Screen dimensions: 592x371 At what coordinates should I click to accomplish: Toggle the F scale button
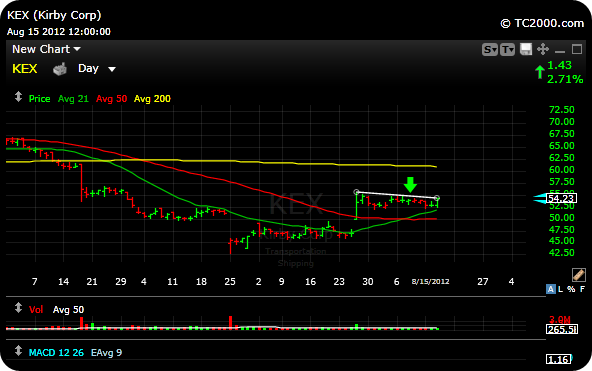coord(583,289)
